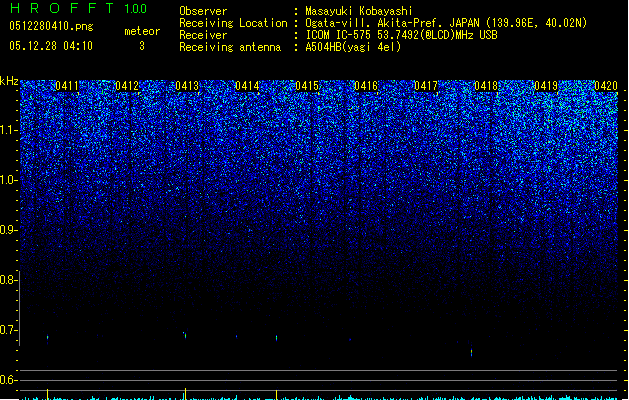Click the HROFFT 1.0.0 title text
Viewport: 629px width, 400px height.
[x=79, y=8]
